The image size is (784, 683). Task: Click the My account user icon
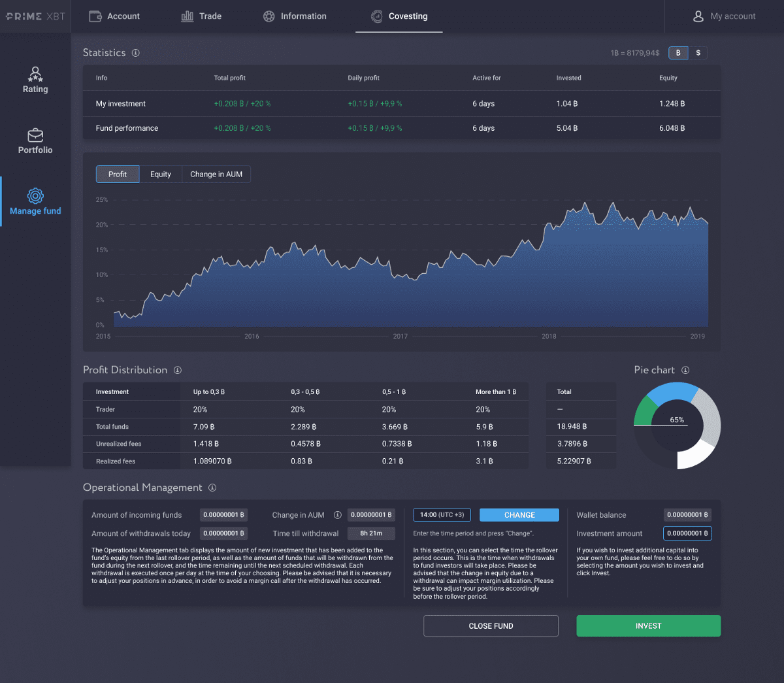pyautogui.click(x=698, y=16)
